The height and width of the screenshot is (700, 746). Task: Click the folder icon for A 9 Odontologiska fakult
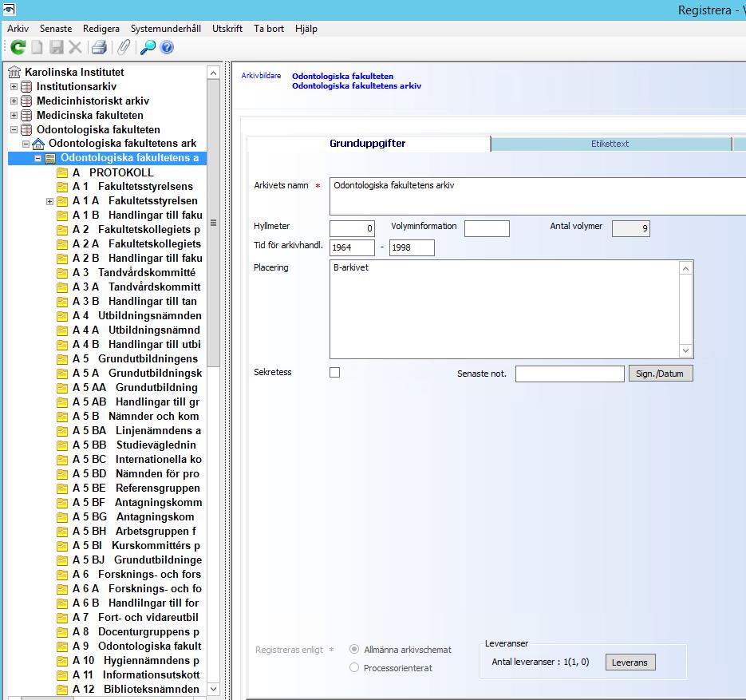coord(62,647)
